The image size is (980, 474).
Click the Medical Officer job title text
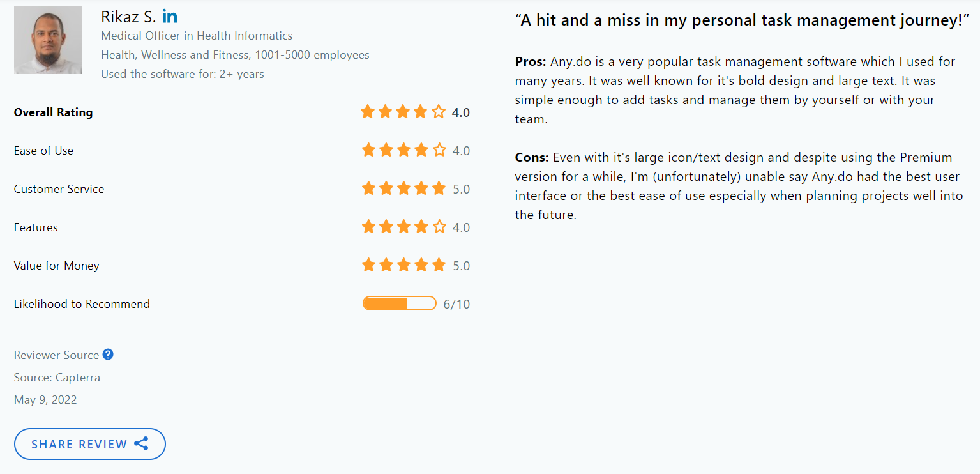[197, 36]
